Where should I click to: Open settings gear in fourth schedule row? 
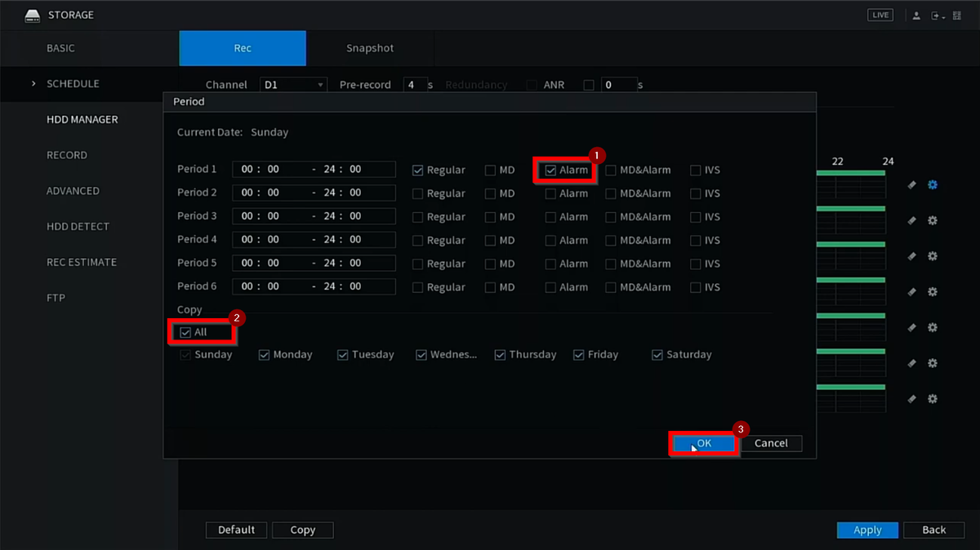tap(933, 292)
